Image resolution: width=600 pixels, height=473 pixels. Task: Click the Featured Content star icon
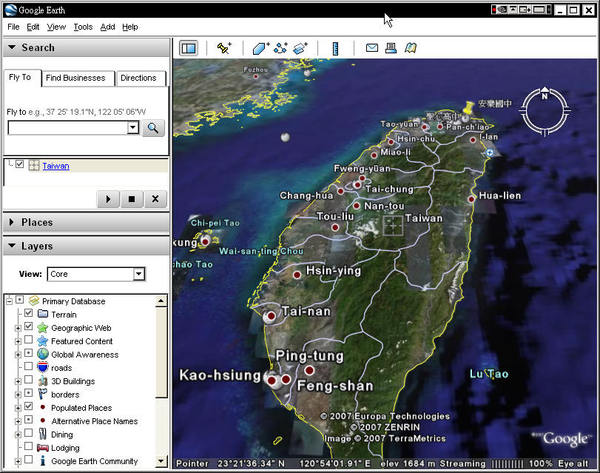point(42,341)
